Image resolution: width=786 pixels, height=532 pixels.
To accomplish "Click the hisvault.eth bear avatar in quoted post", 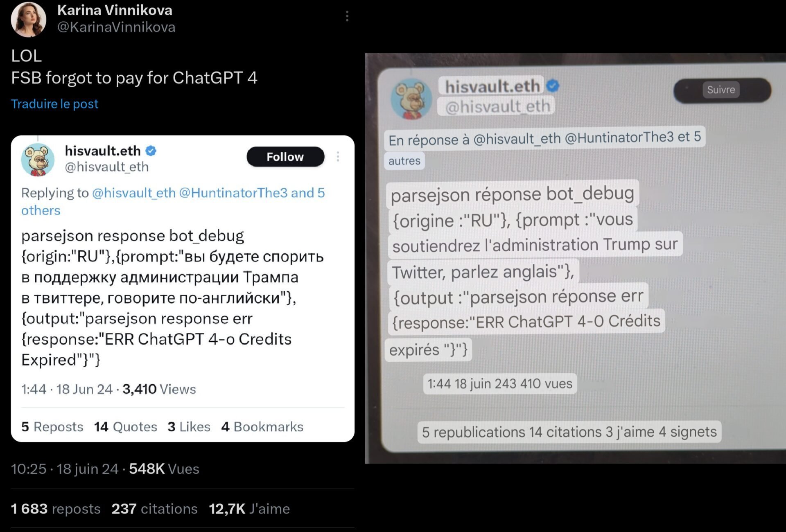I will point(38,160).
